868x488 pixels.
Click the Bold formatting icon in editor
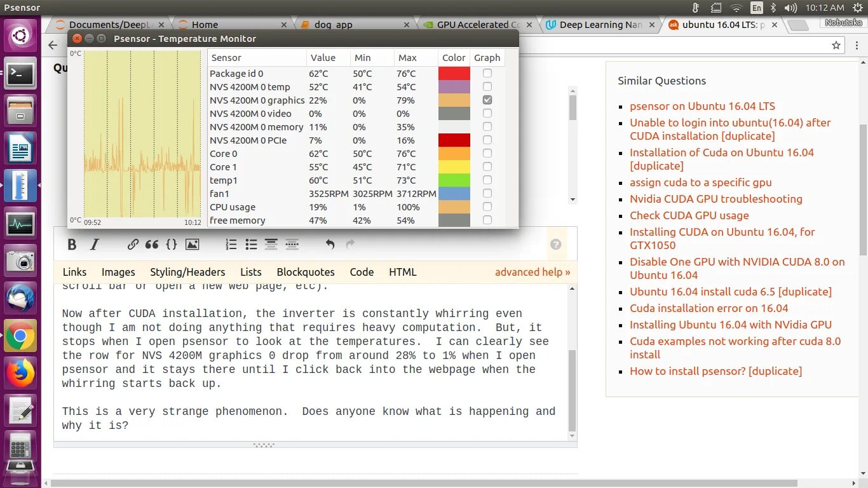[72, 245]
